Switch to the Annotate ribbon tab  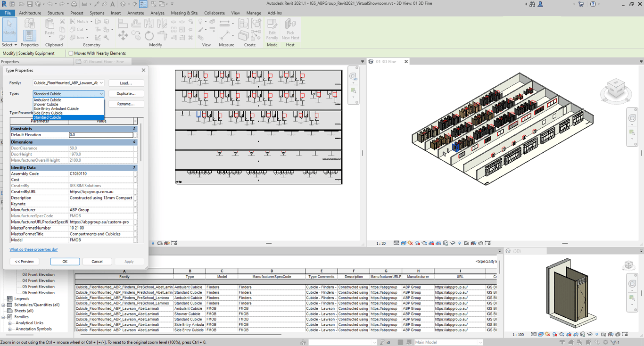click(136, 13)
